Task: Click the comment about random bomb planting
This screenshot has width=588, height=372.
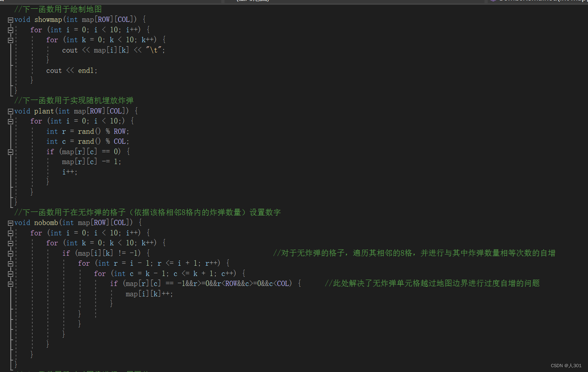Action: coord(74,100)
